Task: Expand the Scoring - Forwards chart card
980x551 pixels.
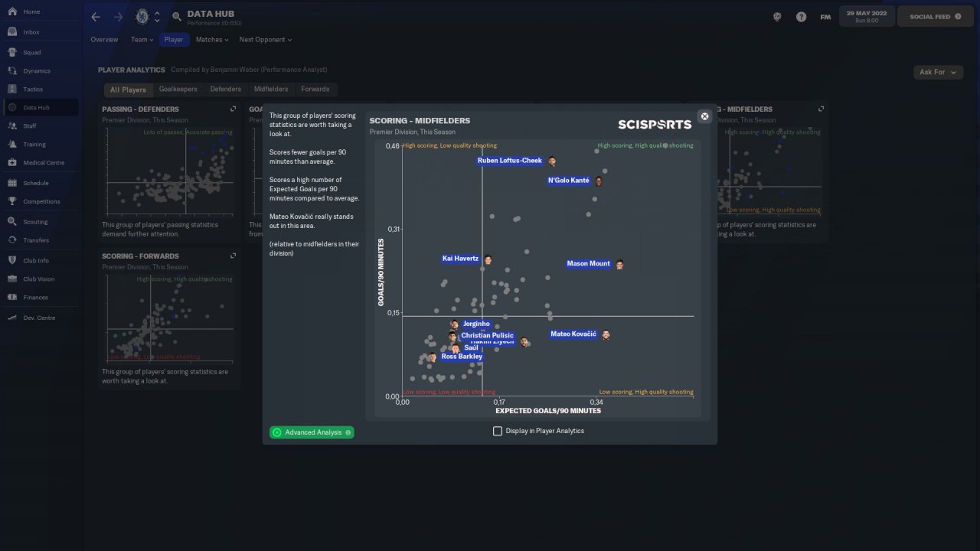Action: (234, 256)
